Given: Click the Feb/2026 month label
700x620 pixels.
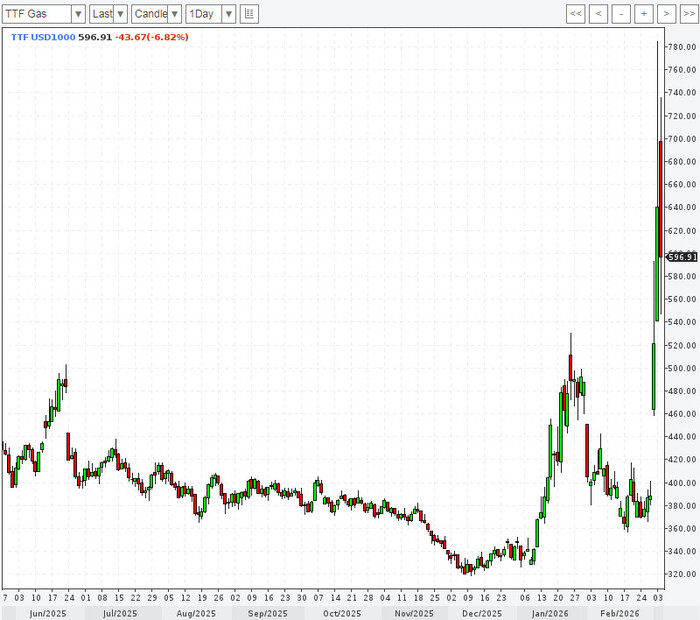Looking at the screenshot, I should (619, 612).
